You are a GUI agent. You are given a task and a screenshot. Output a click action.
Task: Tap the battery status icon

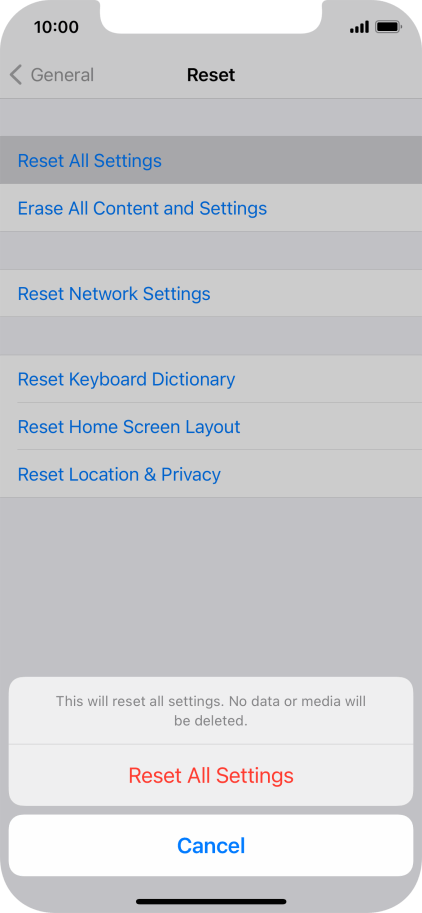point(388,27)
